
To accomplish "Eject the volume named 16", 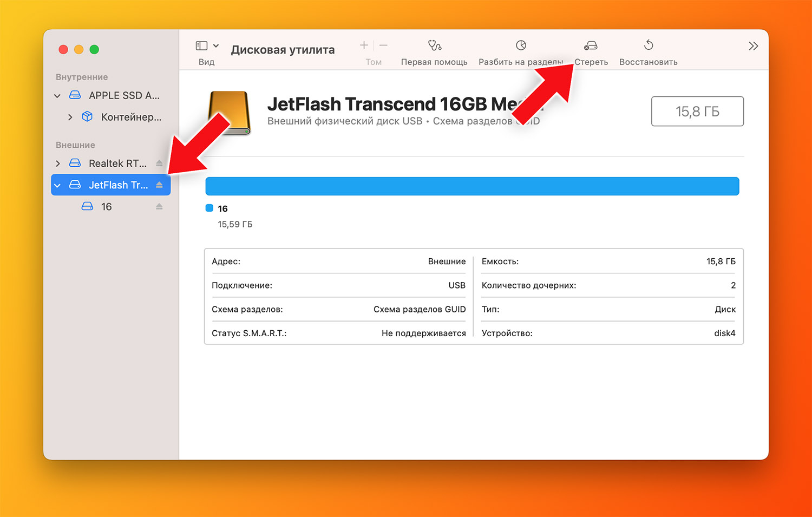I will click(159, 206).
